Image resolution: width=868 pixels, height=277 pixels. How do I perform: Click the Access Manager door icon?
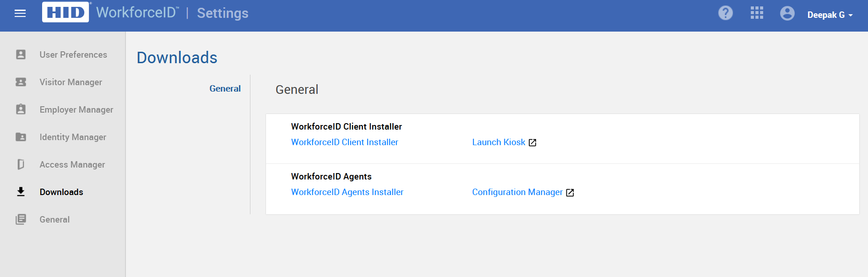click(x=21, y=164)
